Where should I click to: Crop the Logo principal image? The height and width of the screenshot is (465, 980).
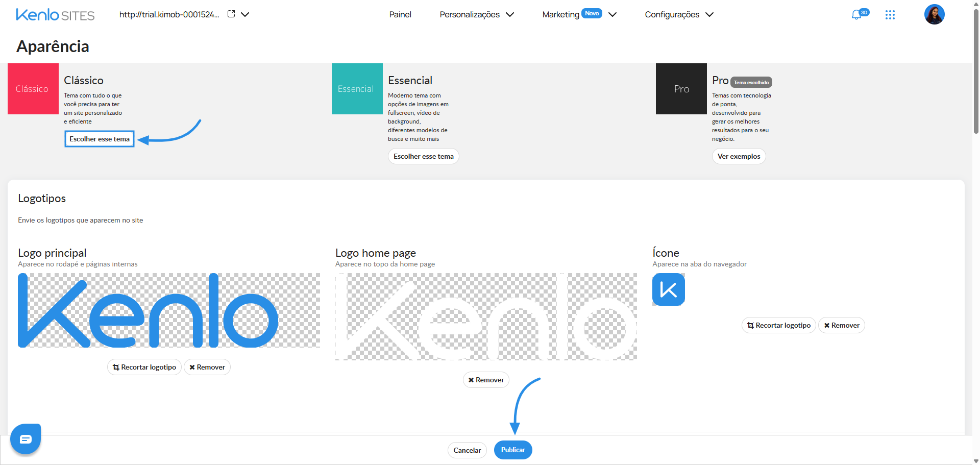point(144,367)
